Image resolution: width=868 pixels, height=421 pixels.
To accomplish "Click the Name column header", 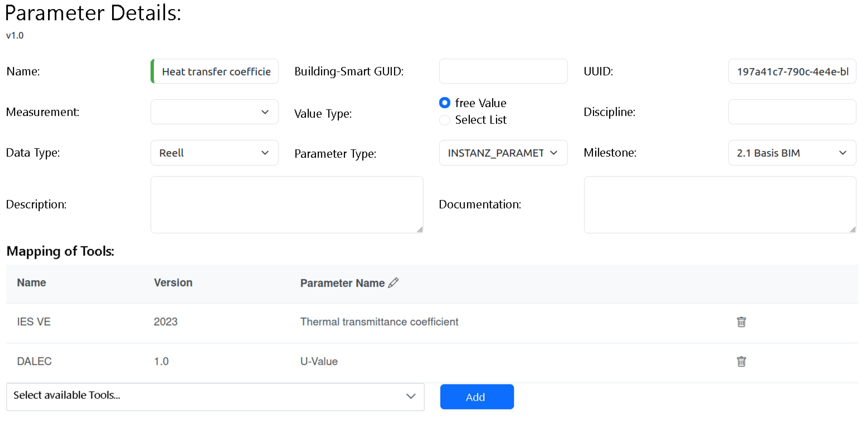I will click(x=31, y=282).
